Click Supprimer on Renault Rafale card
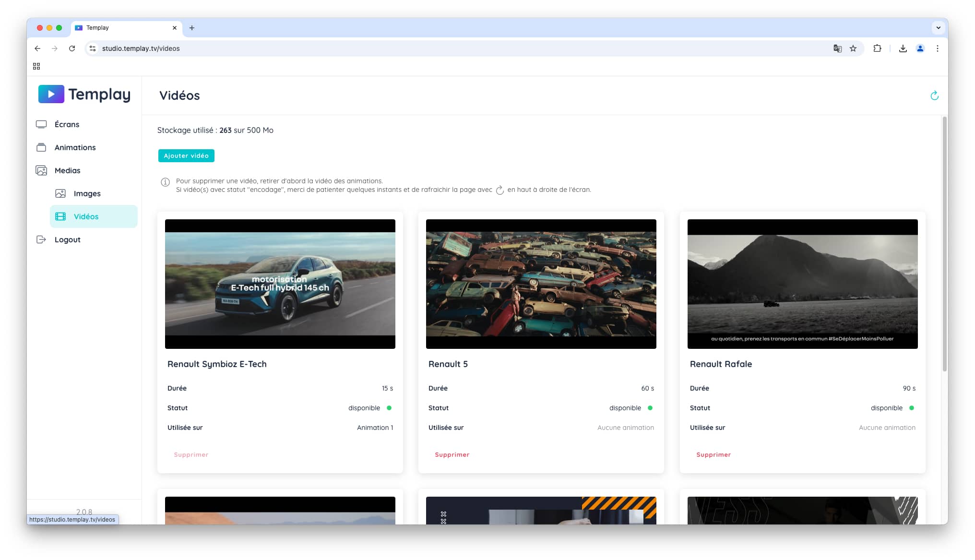 tap(713, 454)
